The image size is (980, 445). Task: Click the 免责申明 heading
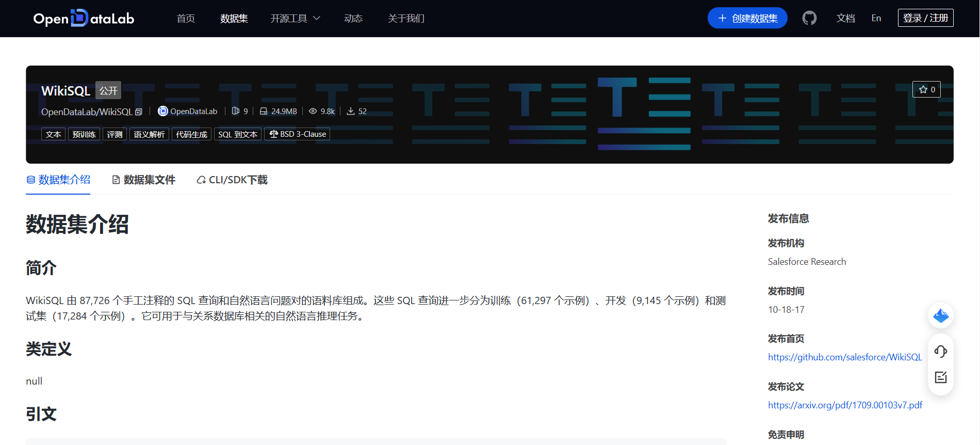tap(786, 435)
